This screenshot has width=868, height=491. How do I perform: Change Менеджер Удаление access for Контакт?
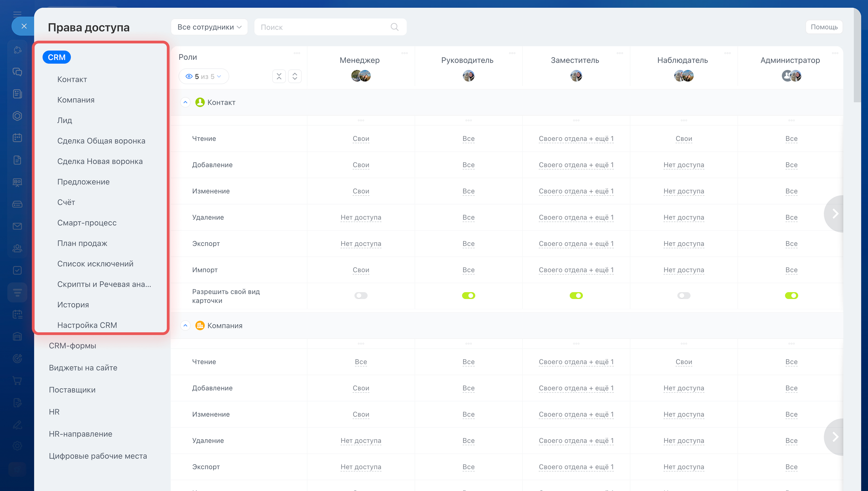361,217
